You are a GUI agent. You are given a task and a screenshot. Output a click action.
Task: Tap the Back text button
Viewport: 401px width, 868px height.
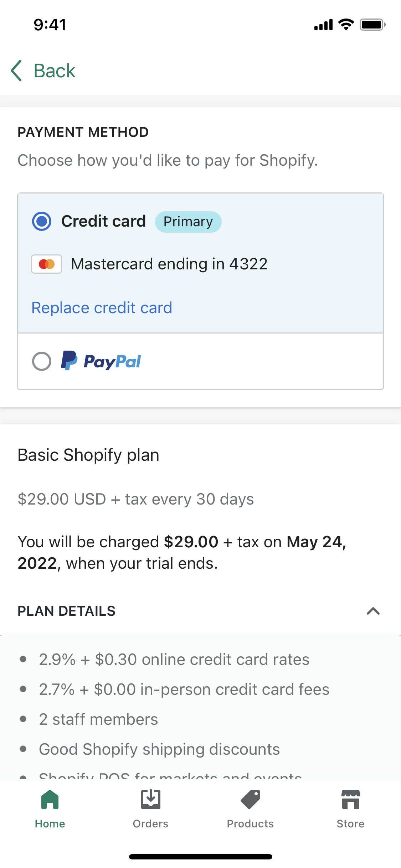point(55,71)
